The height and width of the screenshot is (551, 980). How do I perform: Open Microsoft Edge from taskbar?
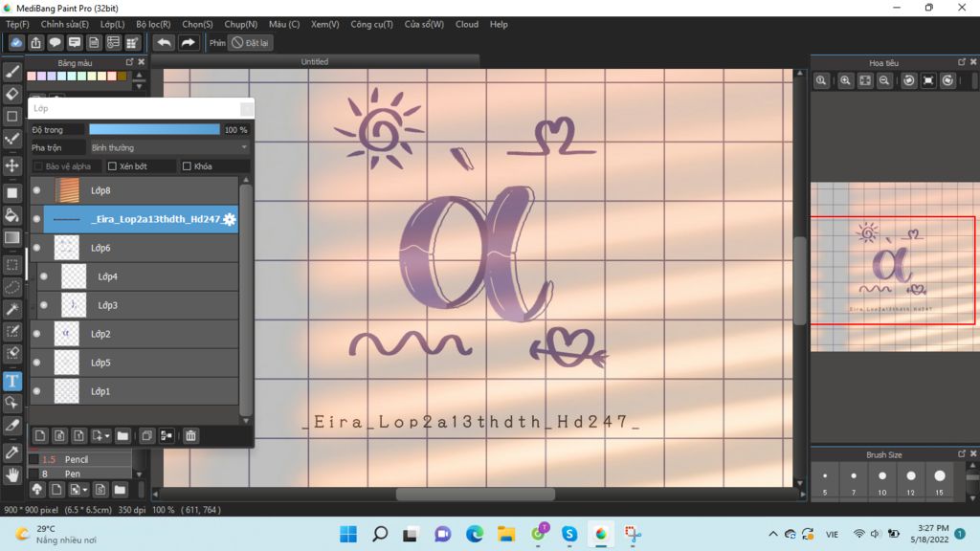coord(475,534)
